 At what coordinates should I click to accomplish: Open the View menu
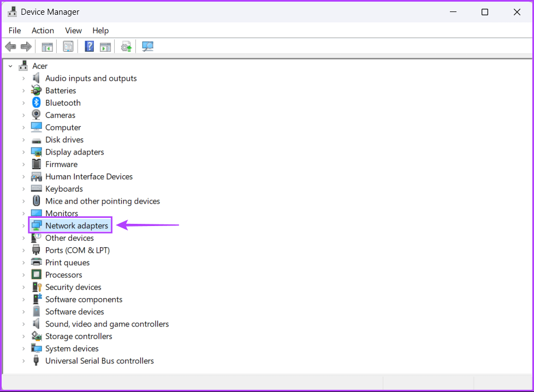coord(73,31)
